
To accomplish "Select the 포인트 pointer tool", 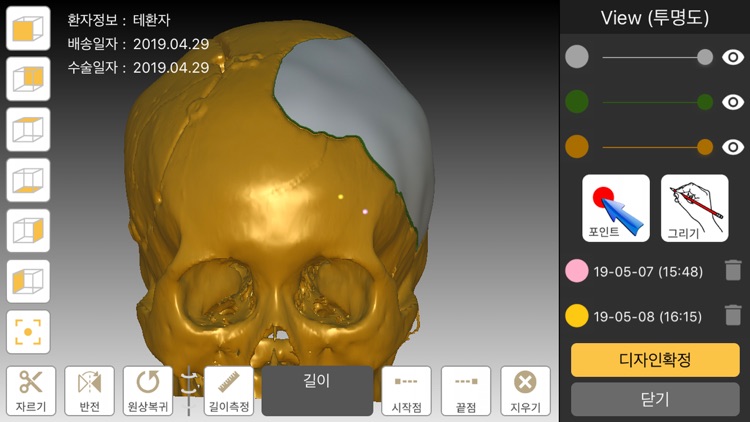I will coord(616,208).
